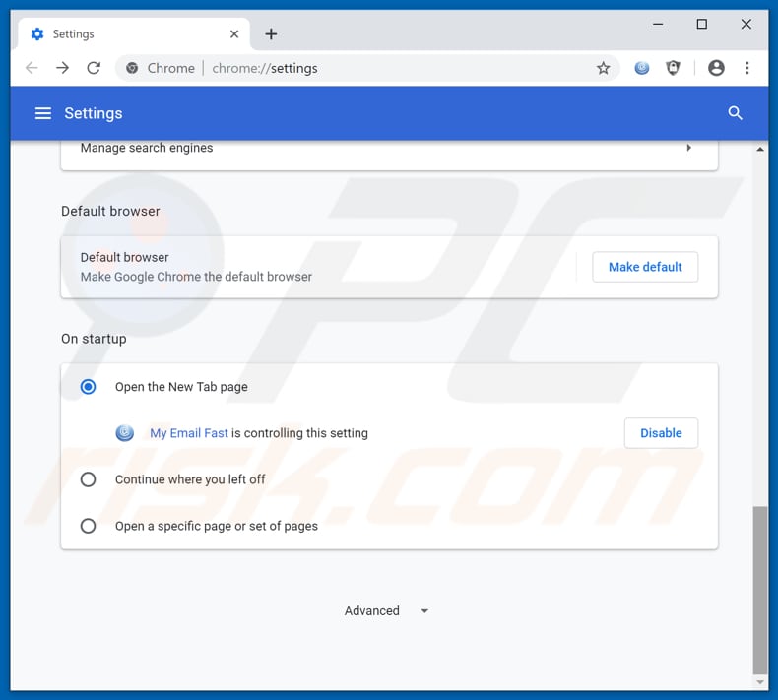The image size is (778, 700).
Task: Bookmark this page with the star icon
Action: pyautogui.click(x=603, y=68)
